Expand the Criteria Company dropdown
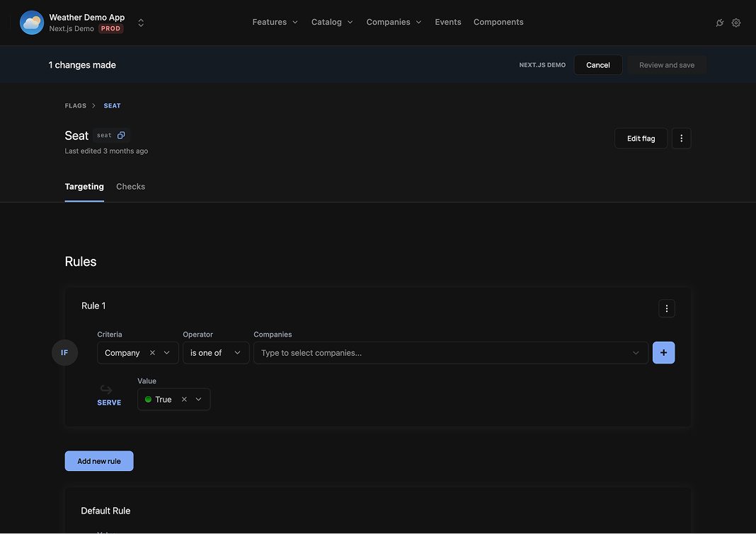 [x=167, y=353]
